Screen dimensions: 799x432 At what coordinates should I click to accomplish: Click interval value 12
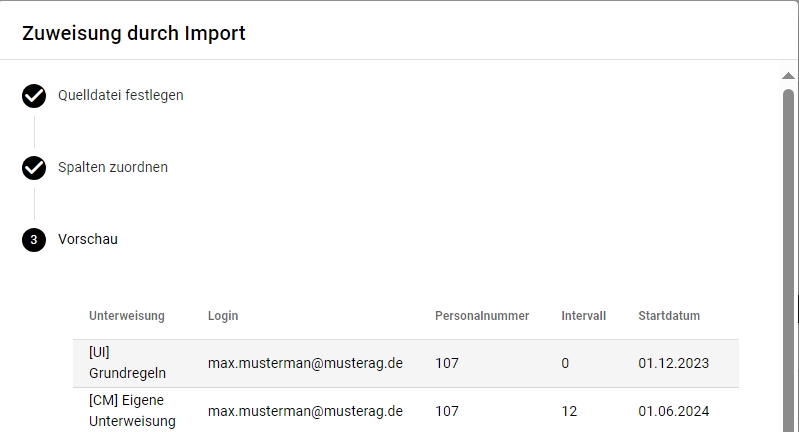[569, 411]
